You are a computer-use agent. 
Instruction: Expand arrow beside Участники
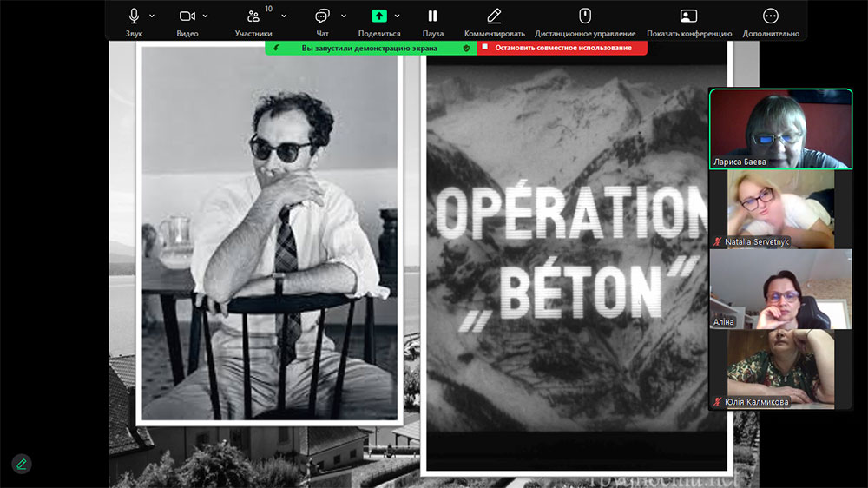coord(284,16)
